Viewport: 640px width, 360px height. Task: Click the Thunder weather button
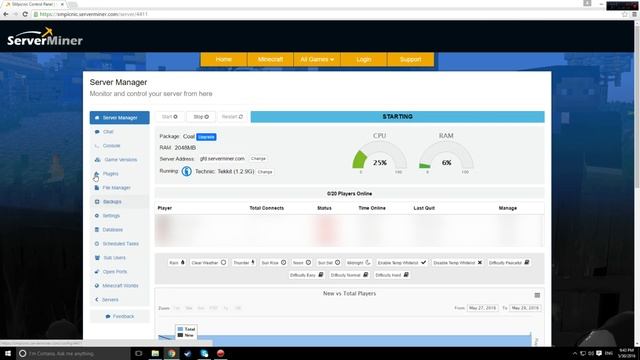pyautogui.click(x=244, y=262)
